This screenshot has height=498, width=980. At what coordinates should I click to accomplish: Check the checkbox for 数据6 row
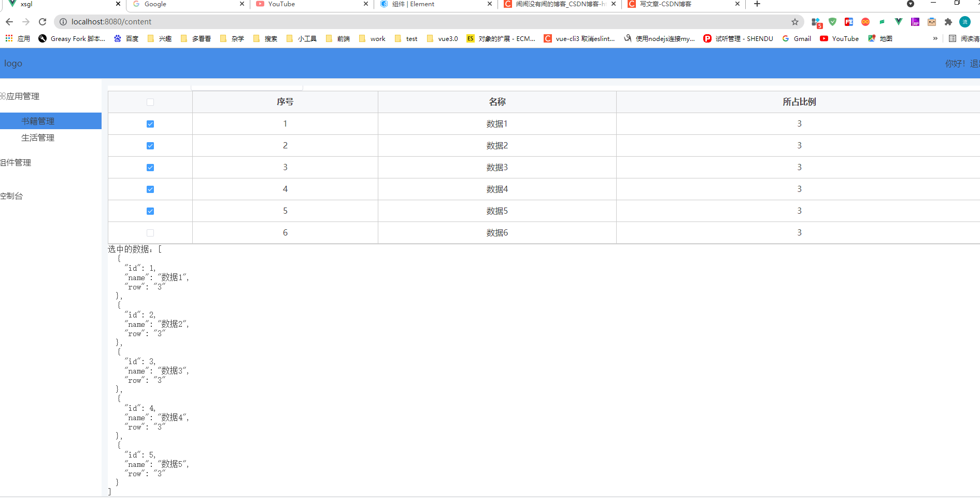click(150, 232)
